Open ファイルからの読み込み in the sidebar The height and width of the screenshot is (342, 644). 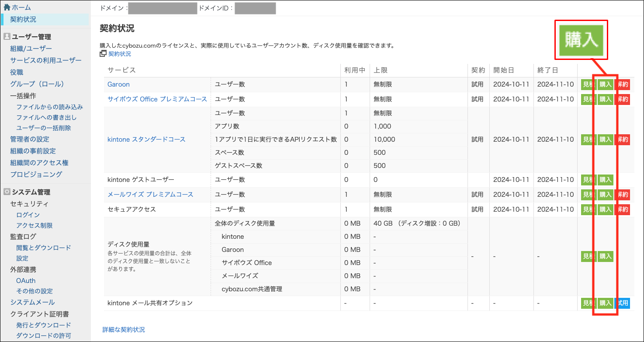tap(49, 107)
